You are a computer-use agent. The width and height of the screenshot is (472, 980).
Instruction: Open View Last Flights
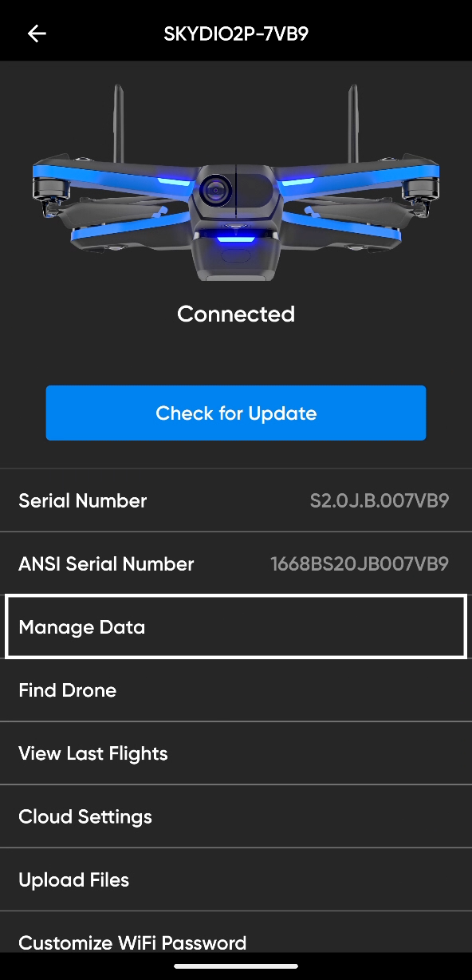[x=236, y=753]
